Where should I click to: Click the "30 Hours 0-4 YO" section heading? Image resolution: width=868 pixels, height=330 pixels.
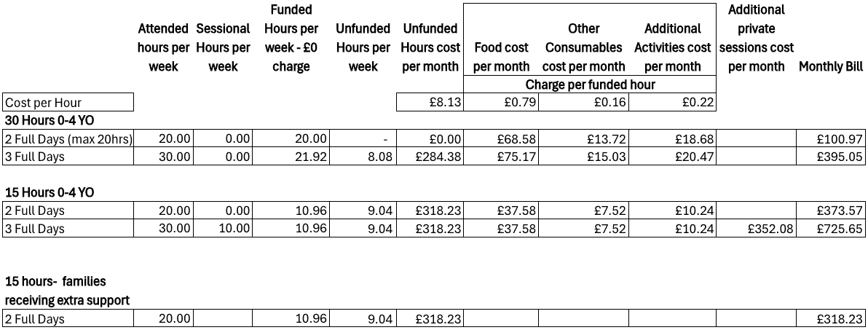point(49,120)
